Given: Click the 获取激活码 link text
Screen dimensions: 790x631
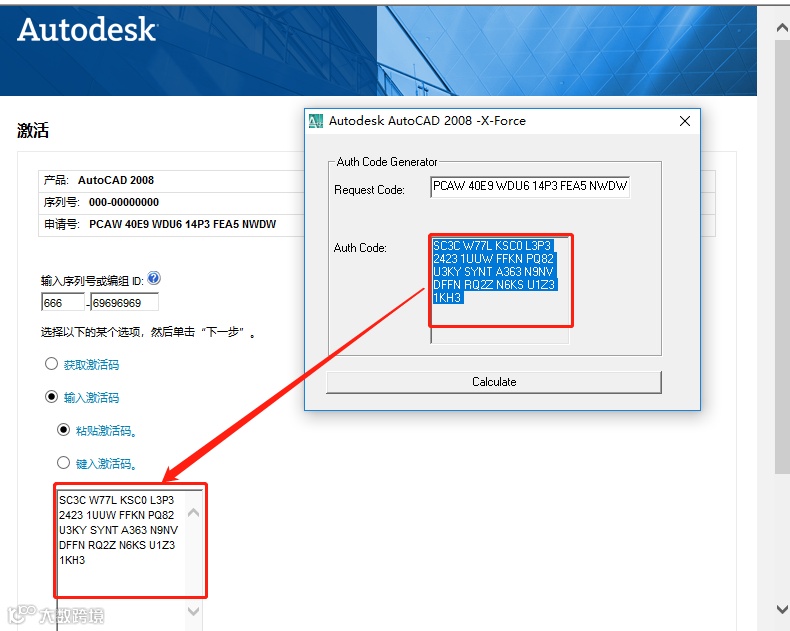Looking at the screenshot, I should (91, 364).
